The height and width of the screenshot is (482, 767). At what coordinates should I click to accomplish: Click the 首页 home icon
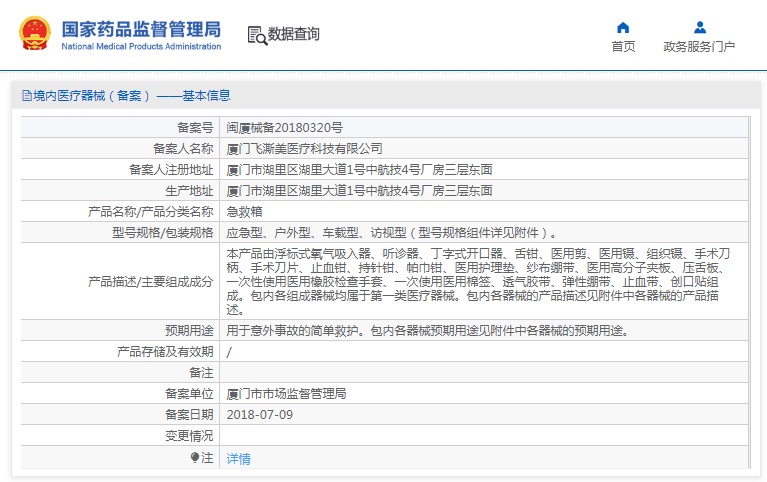[623, 27]
